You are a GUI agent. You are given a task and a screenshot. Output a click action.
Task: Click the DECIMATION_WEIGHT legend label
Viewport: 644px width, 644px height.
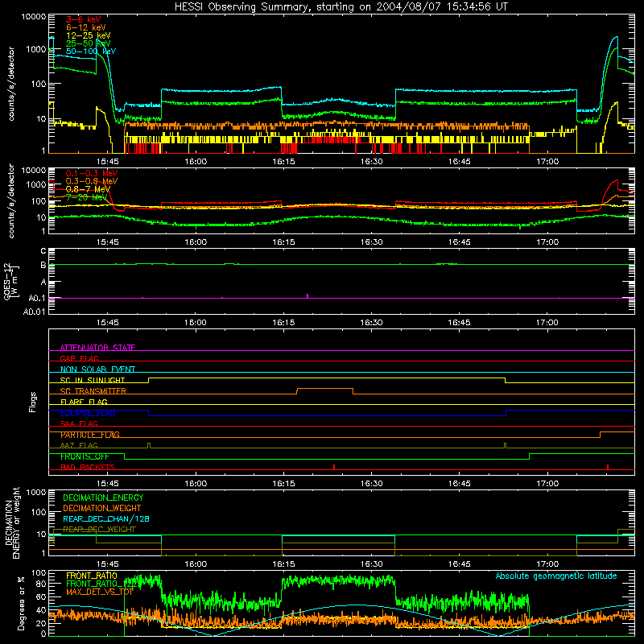102,508
